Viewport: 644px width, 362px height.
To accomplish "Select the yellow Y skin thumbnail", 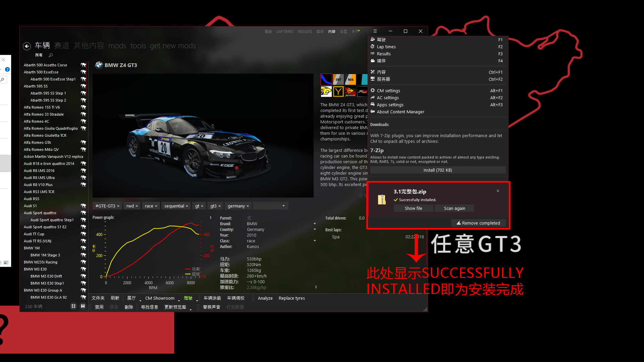I will (x=338, y=92).
